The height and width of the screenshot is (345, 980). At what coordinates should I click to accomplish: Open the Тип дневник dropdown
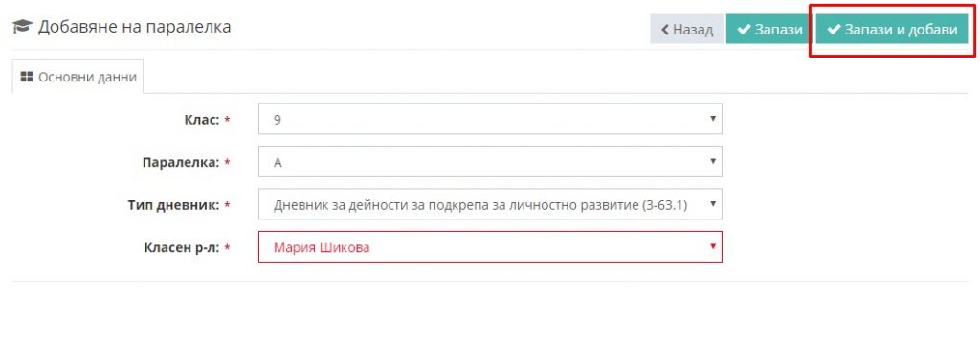490,204
